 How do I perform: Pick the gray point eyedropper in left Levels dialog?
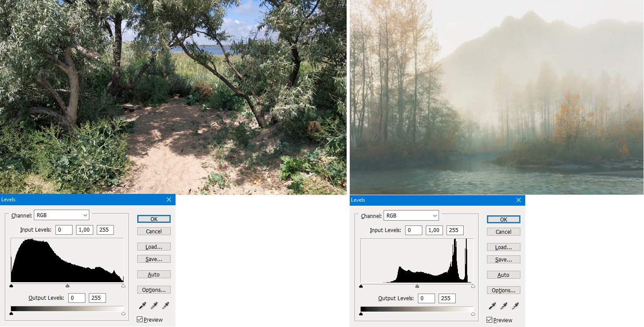[x=154, y=305]
